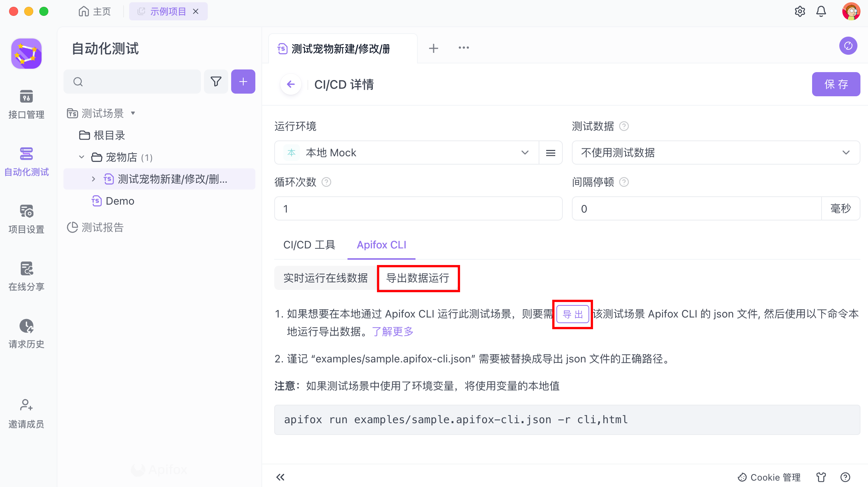Open 请求历史 in the left sidebar
This screenshot has height=487, width=868.
tap(26, 334)
